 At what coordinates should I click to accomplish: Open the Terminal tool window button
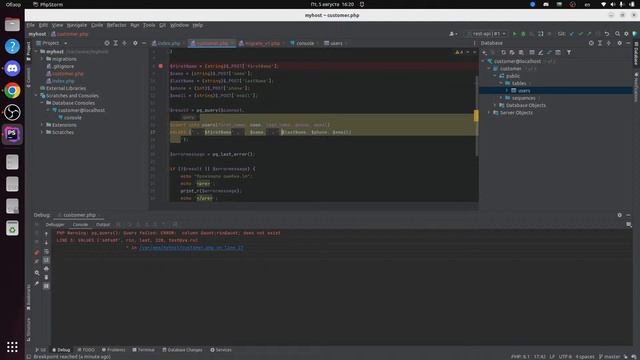click(144, 350)
